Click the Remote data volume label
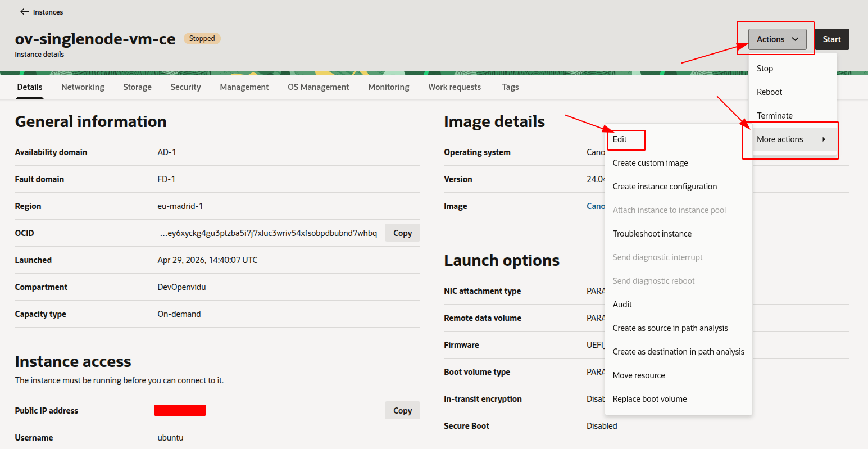 click(482, 318)
